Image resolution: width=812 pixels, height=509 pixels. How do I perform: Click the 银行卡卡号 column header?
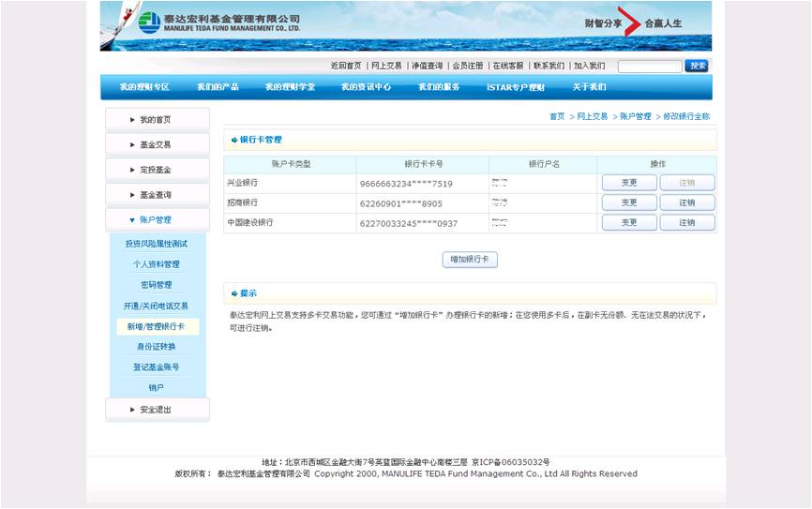423,164
